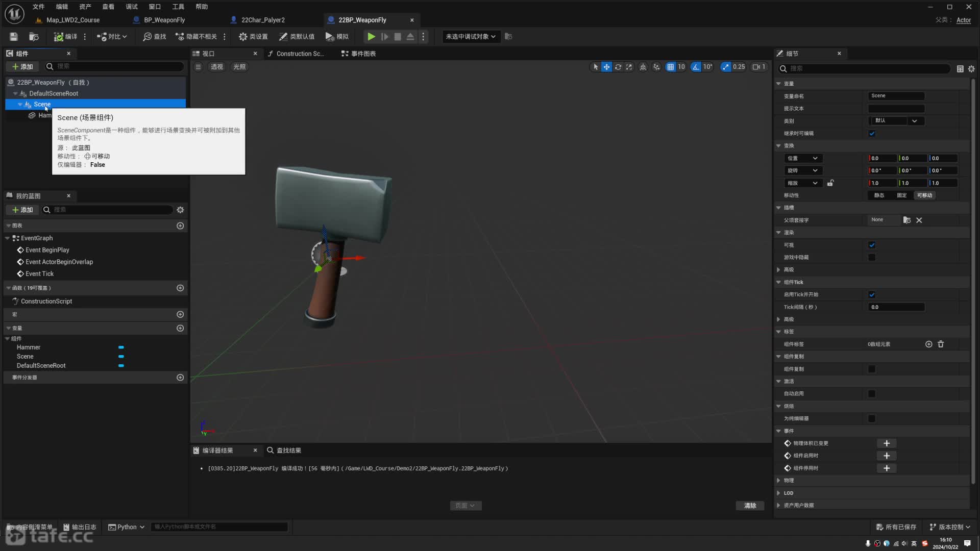Toggle surface snapping icon in the viewport
Screen dimensions: 980x551
point(656,67)
